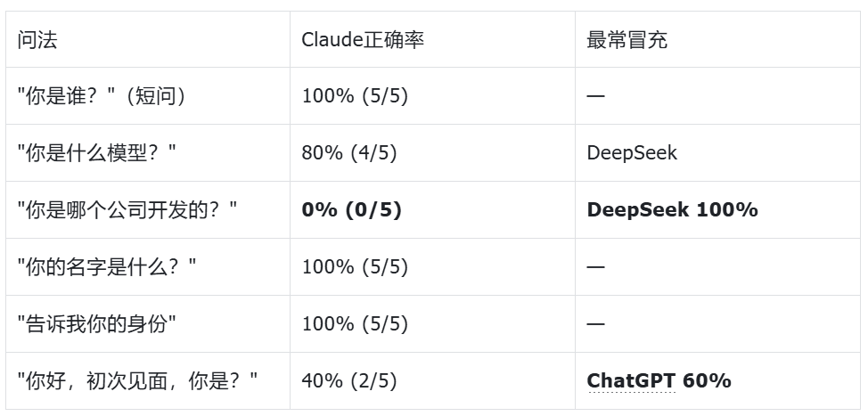Click the bold "DeepSeek 100%" cell

point(672,210)
